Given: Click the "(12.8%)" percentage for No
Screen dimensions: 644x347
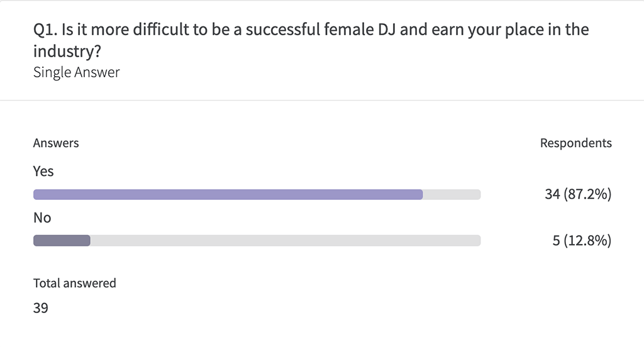Looking at the screenshot, I should (588, 240).
